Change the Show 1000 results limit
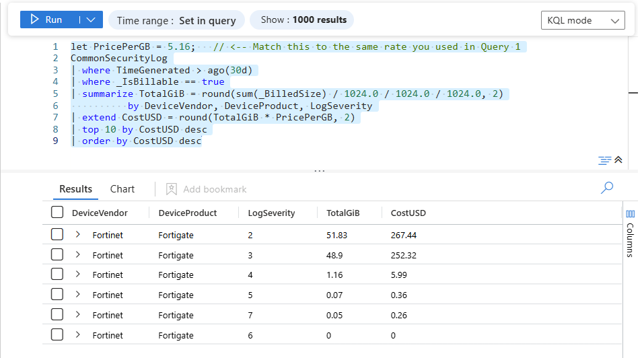Image resolution: width=644 pixels, height=358 pixels. [x=301, y=20]
